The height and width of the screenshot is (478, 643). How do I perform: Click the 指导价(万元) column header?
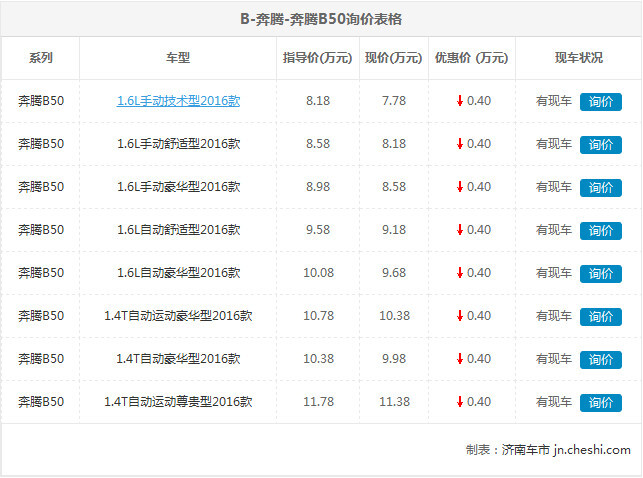[x=317, y=58]
